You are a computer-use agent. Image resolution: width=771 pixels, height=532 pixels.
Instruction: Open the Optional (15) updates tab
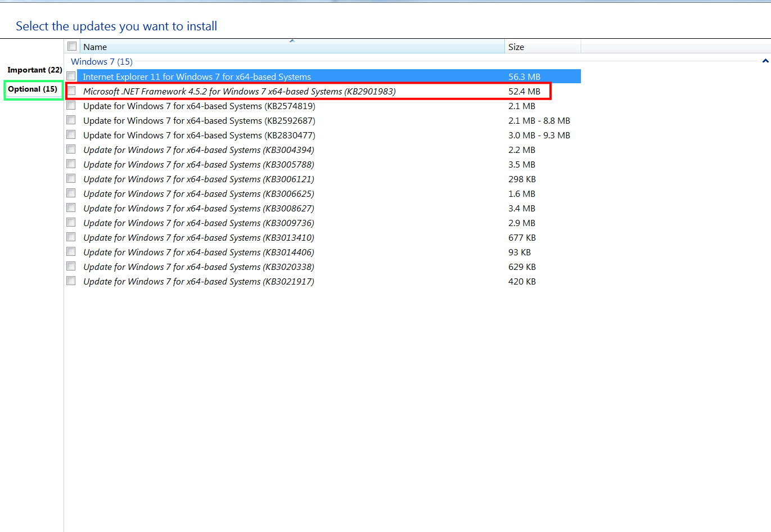coord(33,89)
